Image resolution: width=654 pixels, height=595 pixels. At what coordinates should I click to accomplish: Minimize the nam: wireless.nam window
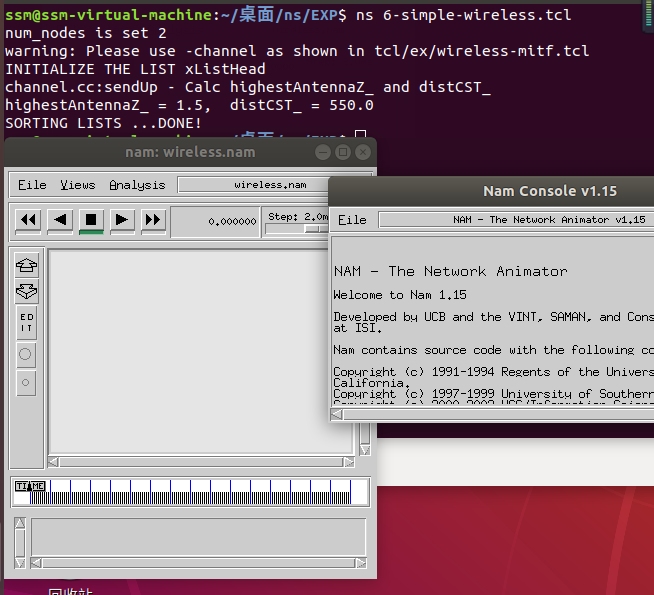coord(323,152)
